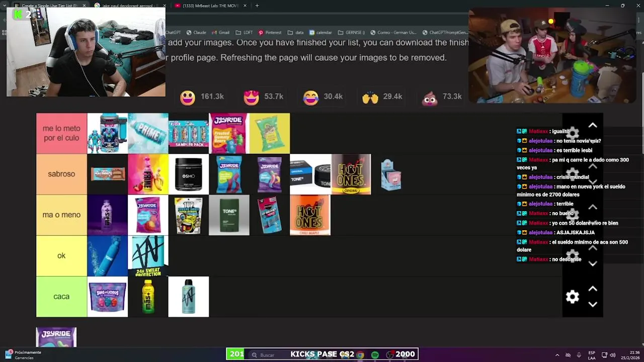This screenshot has height=362, width=644.
Task: Open settings gear for 'sabroso' tier row
Action: click(x=573, y=174)
